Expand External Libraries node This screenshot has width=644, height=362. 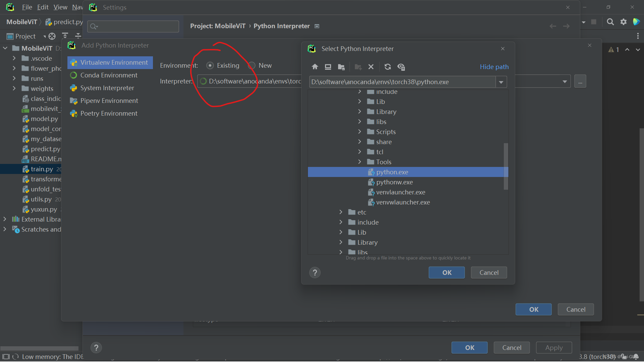(5, 219)
